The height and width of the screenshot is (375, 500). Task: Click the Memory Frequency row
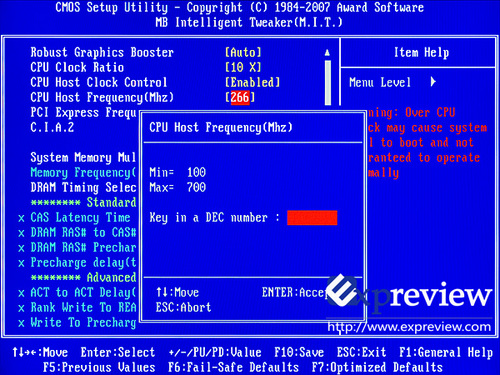83,173
